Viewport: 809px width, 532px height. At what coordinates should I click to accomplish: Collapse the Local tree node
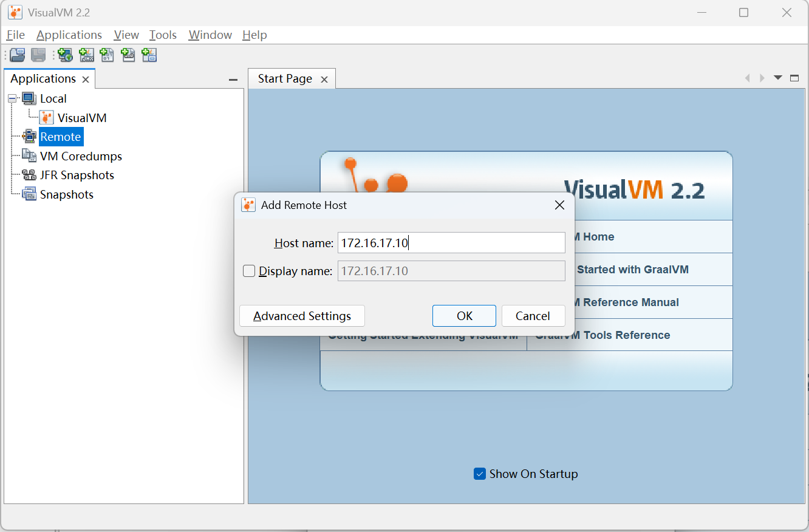coord(12,99)
